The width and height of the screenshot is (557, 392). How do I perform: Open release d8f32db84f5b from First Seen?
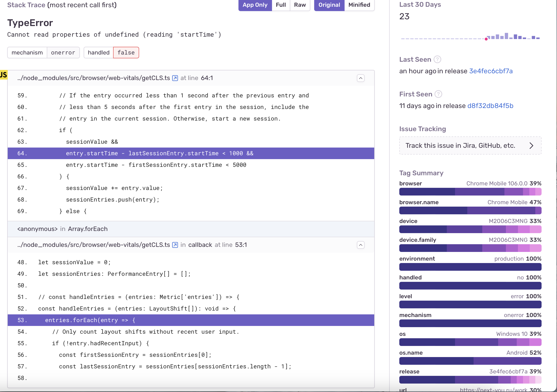click(x=490, y=106)
